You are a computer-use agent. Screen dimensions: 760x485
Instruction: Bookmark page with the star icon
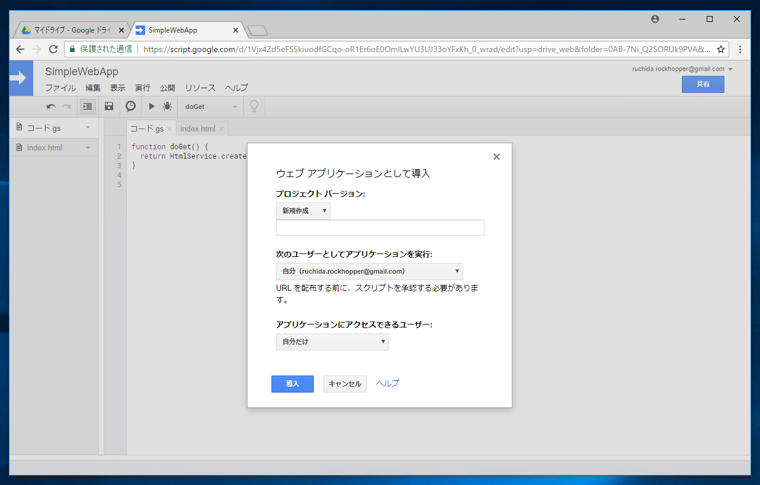point(721,49)
